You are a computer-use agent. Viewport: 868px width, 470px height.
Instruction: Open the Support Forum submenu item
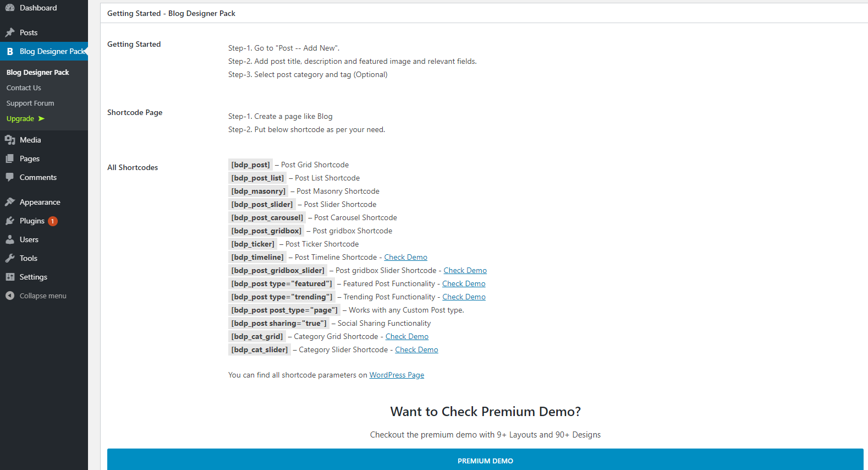pos(30,103)
